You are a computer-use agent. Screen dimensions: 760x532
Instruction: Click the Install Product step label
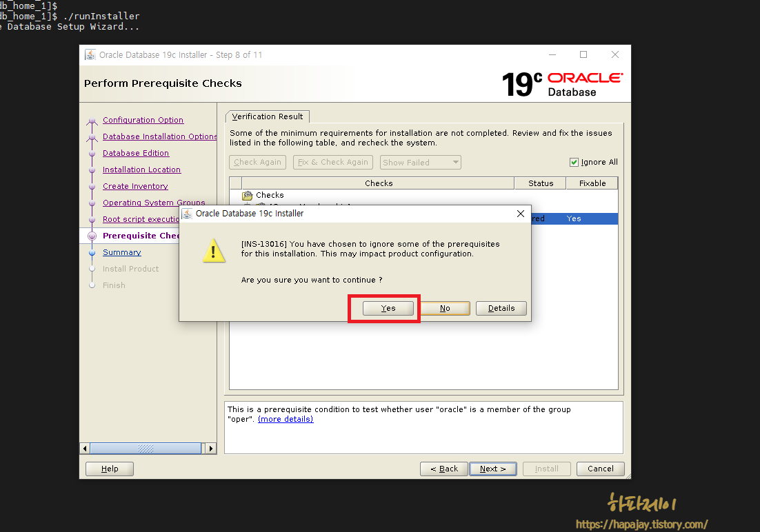pos(131,269)
